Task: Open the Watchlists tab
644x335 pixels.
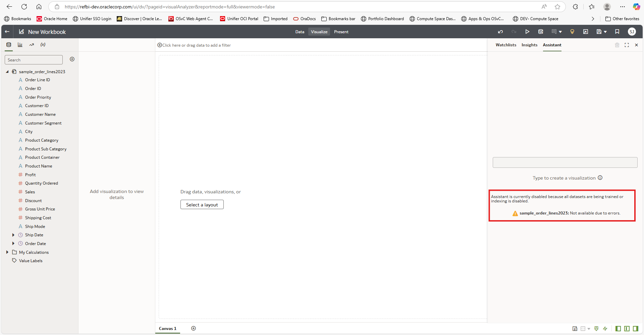Action: pyautogui.click(x=506, y=45)
